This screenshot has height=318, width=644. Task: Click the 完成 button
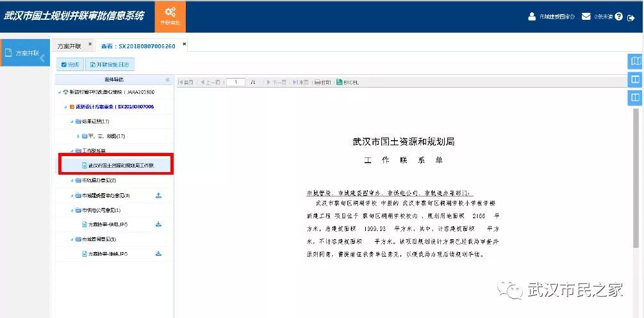coord(70,65)
